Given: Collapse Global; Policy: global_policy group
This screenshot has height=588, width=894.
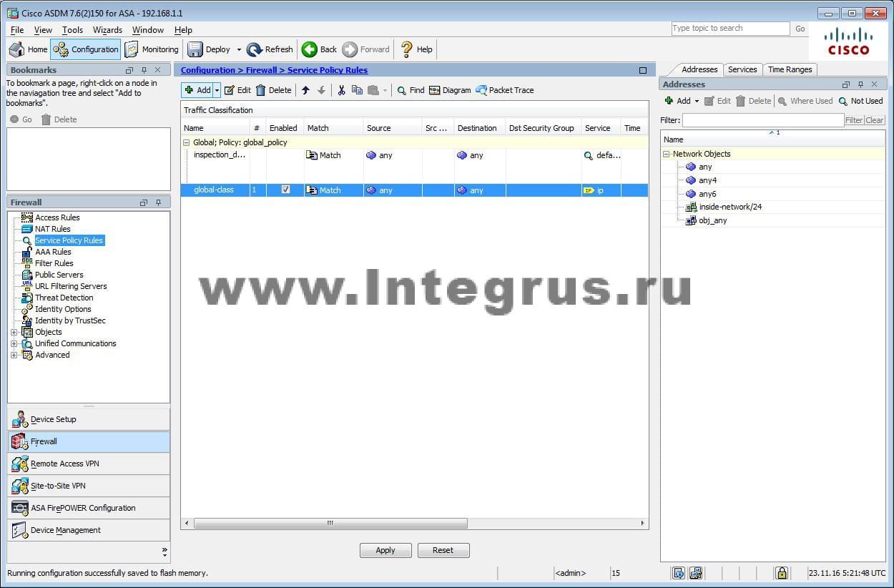Looking at the screenshot, I should point(187,142).
